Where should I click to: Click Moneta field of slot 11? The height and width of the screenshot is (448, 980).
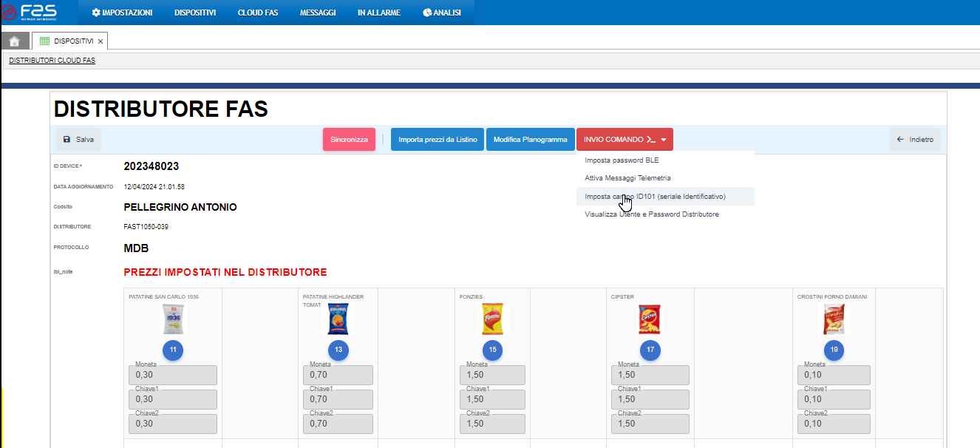tap(173, 375)
